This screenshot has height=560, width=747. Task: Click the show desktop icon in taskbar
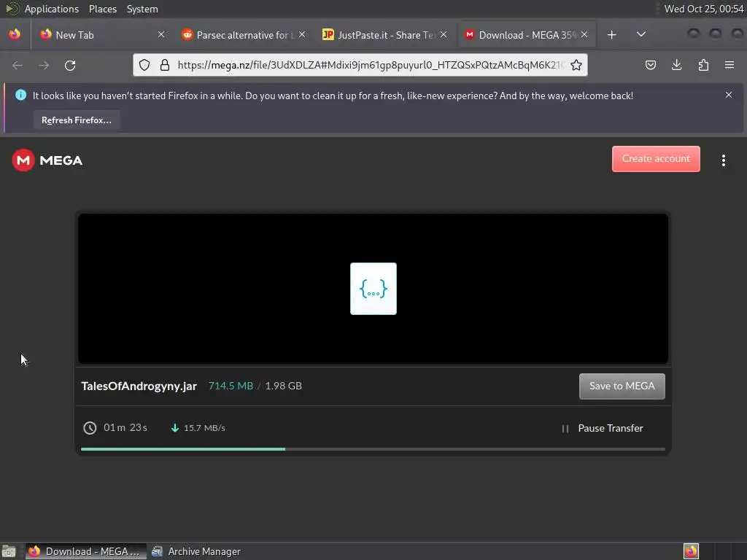click(9, 551)
